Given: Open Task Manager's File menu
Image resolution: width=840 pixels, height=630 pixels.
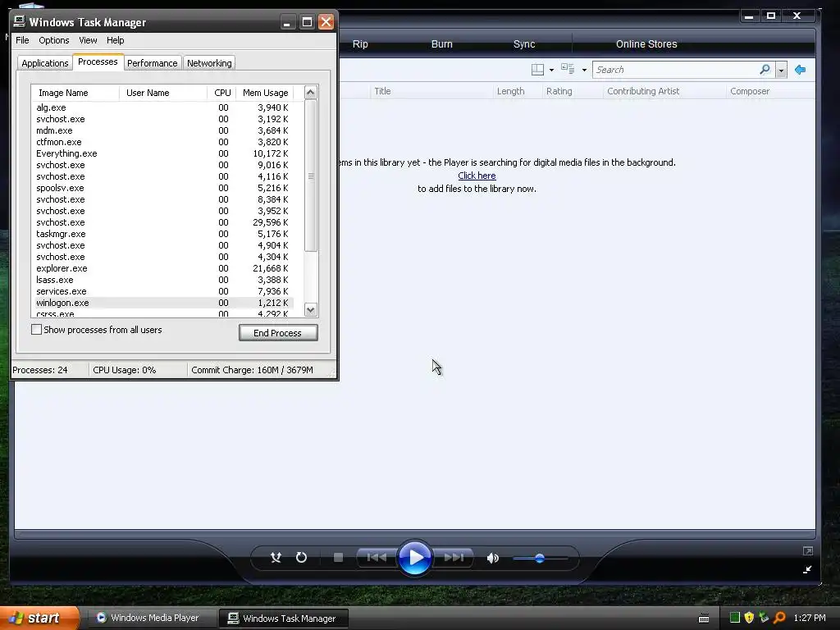Looking at the screenshot, I should (x=22, y=40).
